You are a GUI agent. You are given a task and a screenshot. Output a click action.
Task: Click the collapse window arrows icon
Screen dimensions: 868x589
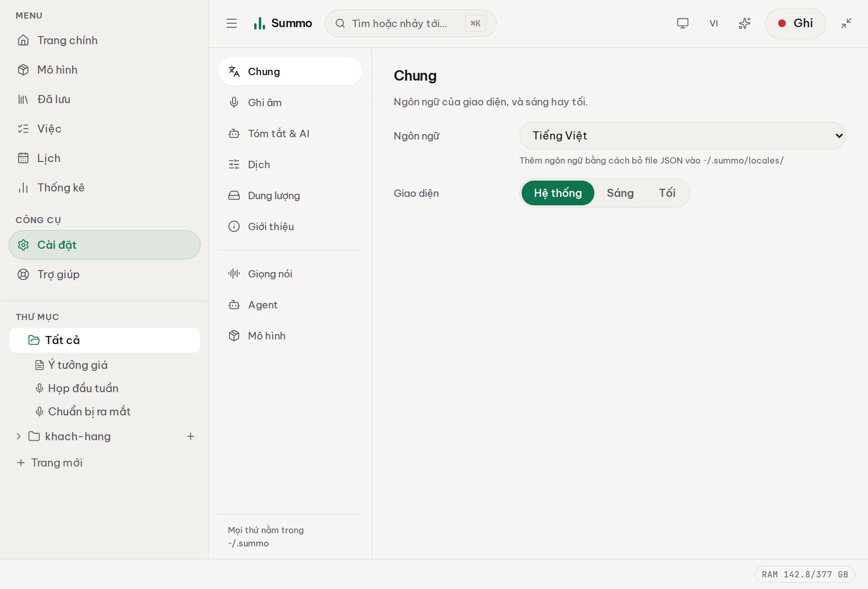pos(846,23)
